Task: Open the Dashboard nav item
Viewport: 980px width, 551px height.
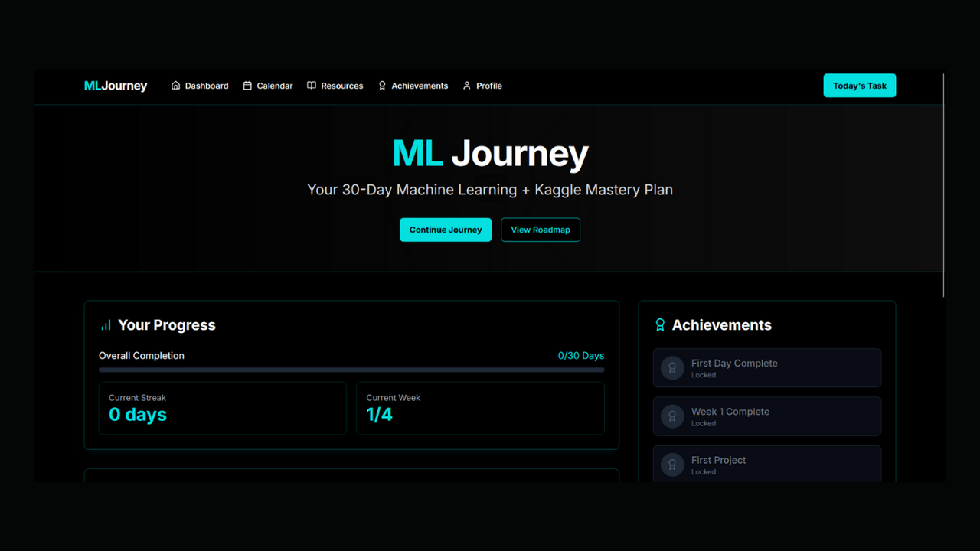Action: tap(200, 86)
